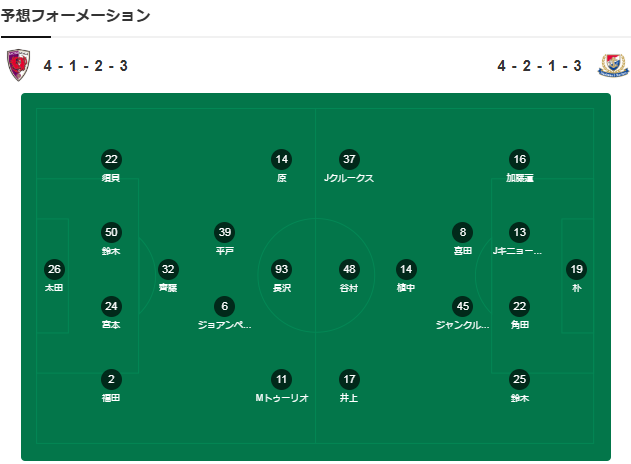Click player number 93 長沢
This screenshot has height=464, width=631.
coord(281,269)
